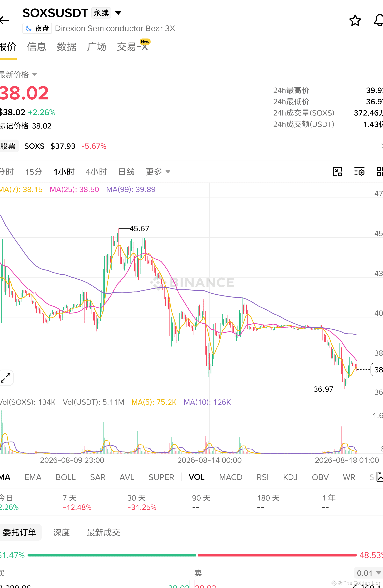Toggle the MA overlay indicator
Screen dimensions: 383x588
(x=5, y=477)
